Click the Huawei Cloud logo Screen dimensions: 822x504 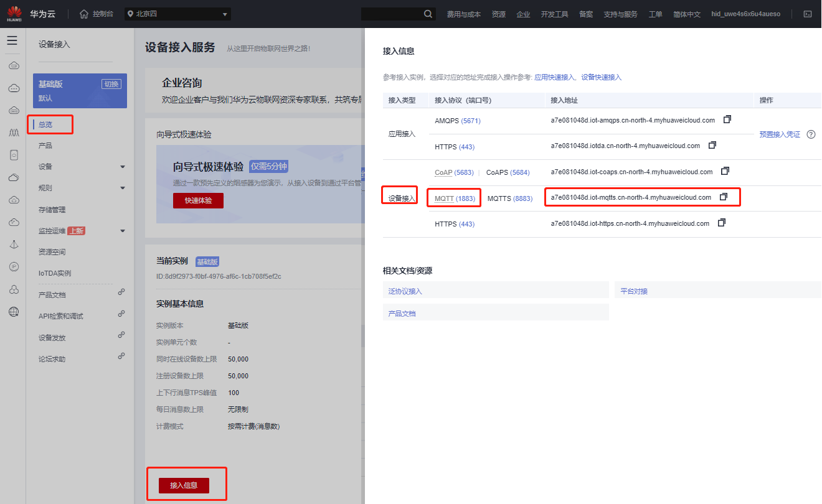pos(14,14)
